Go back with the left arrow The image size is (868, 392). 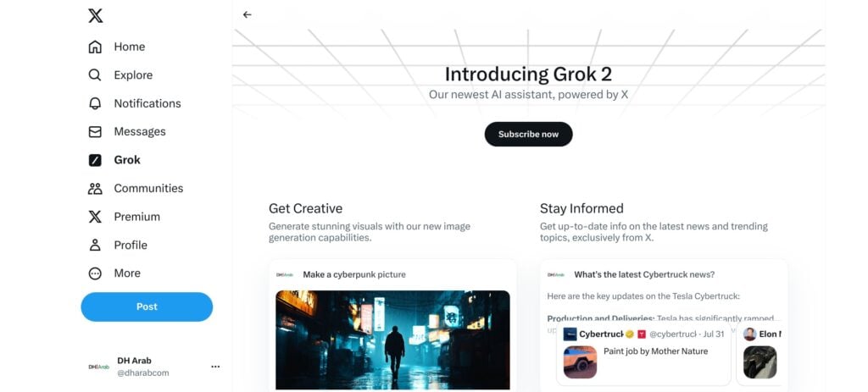[247, 15]
